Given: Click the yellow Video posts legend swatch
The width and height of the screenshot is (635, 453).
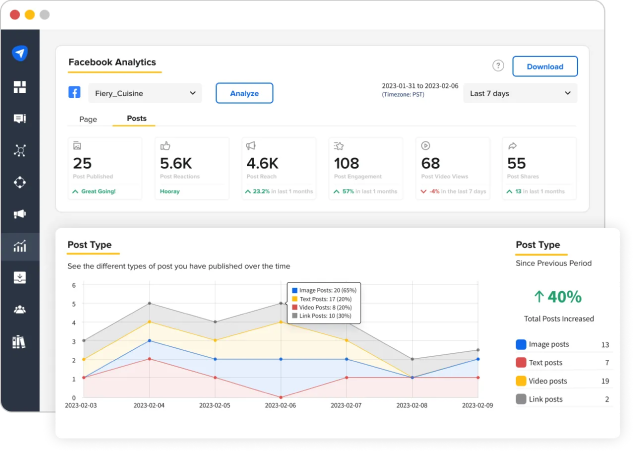Looking at the screenshot, I should coord(521,381).
